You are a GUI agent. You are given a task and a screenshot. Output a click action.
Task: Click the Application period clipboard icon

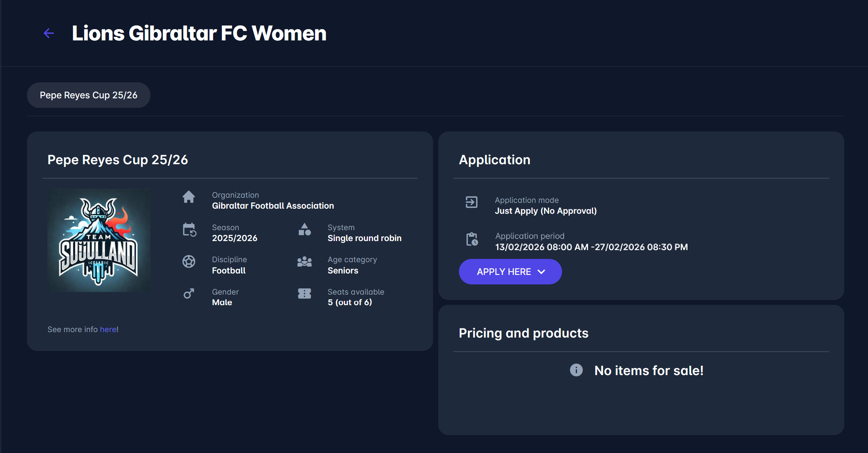[472, 239]
